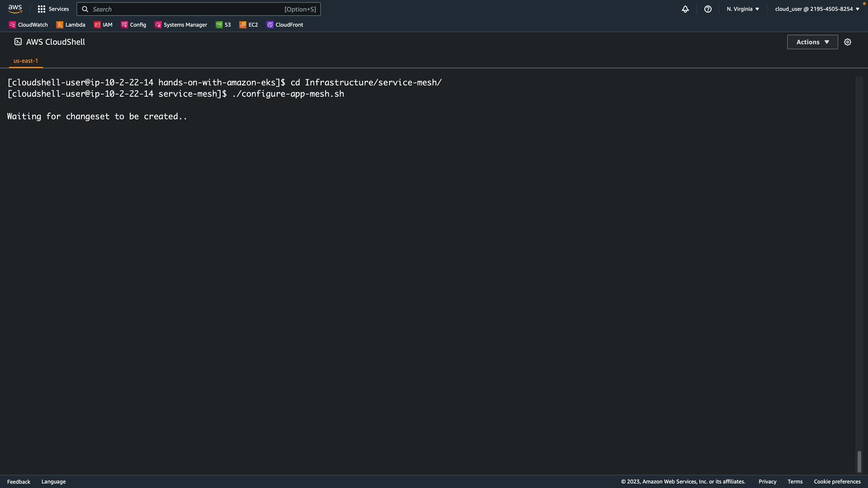Click the AWS logo home icon
The height and width of the screenshot is (488, 868).
pos(15,9)
